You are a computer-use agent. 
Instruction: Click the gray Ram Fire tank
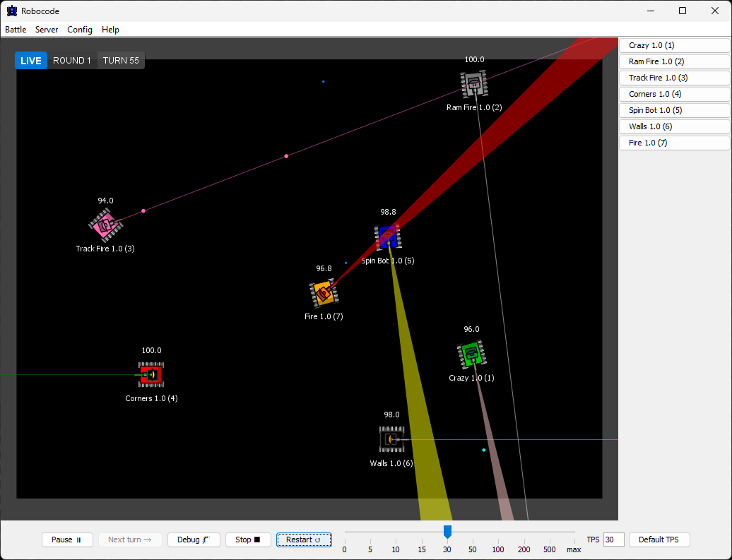coord(474,84)
